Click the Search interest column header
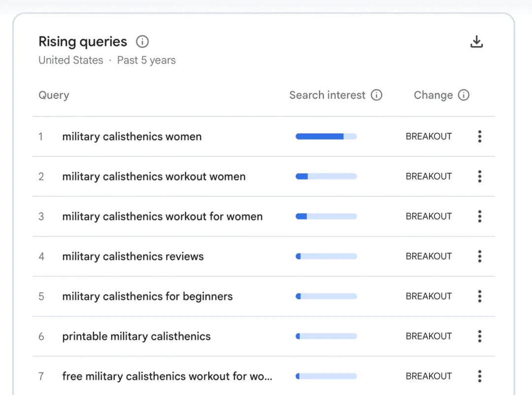532x395 pixels. click(x=327, y=95)
